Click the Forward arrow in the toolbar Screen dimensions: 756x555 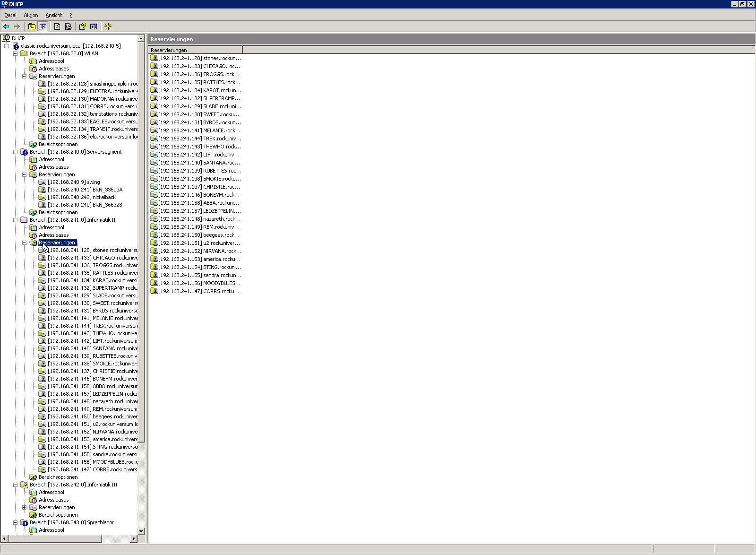tap(17, 26)
